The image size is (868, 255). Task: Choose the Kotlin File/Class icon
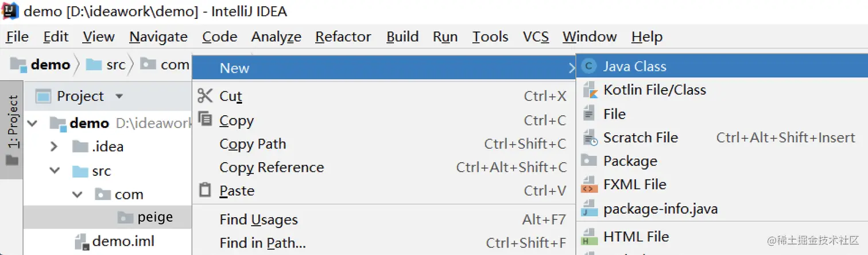coord(590,90)
